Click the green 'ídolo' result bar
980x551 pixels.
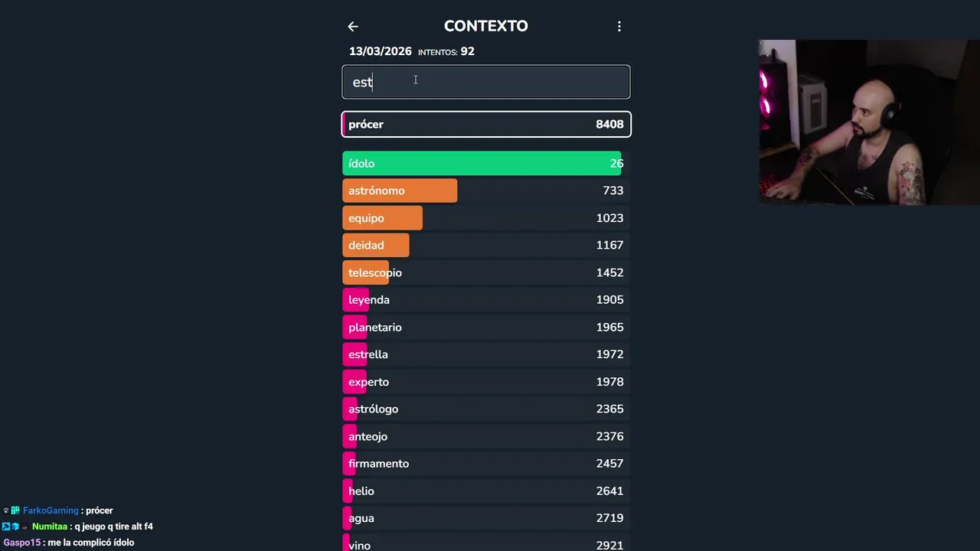(x=482, y=164)
